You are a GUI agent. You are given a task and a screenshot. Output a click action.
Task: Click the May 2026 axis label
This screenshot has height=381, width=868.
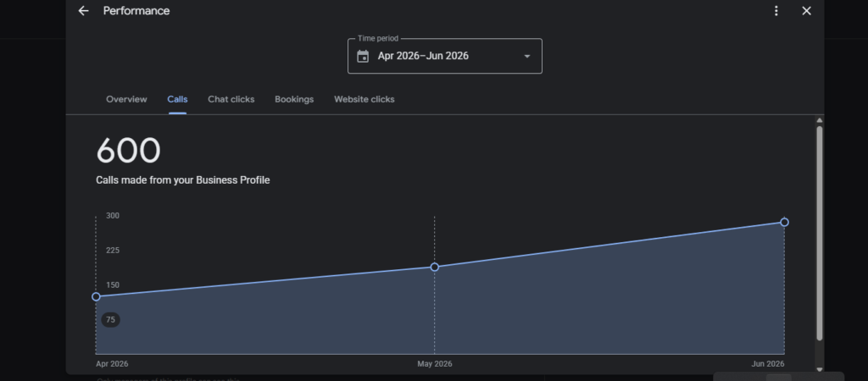tap(435, 364)
